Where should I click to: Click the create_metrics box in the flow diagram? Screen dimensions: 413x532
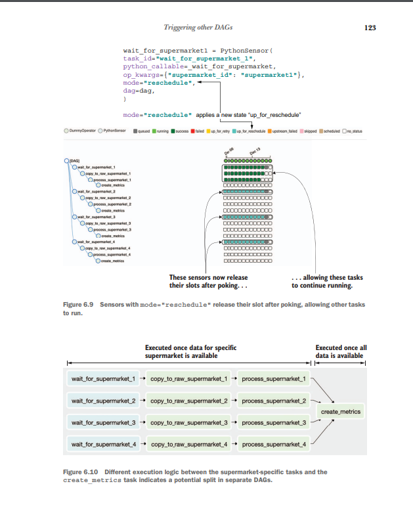[x=340, y=411]
